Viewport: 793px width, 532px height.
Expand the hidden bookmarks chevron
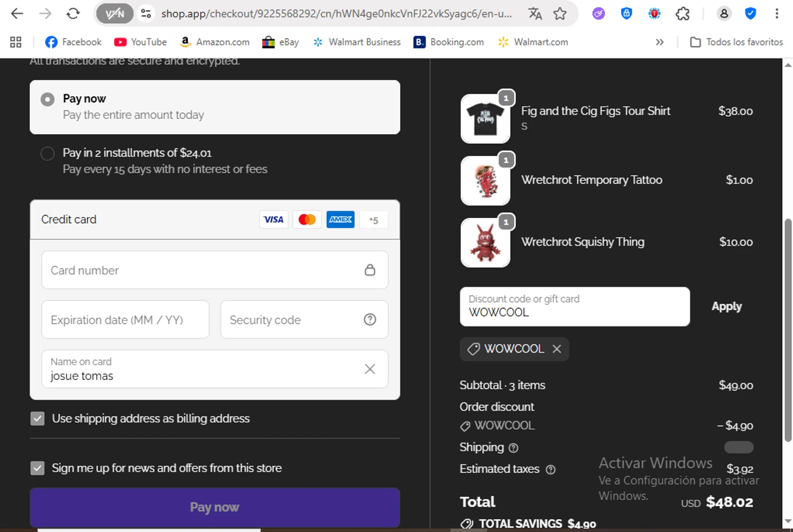[659, 42]
